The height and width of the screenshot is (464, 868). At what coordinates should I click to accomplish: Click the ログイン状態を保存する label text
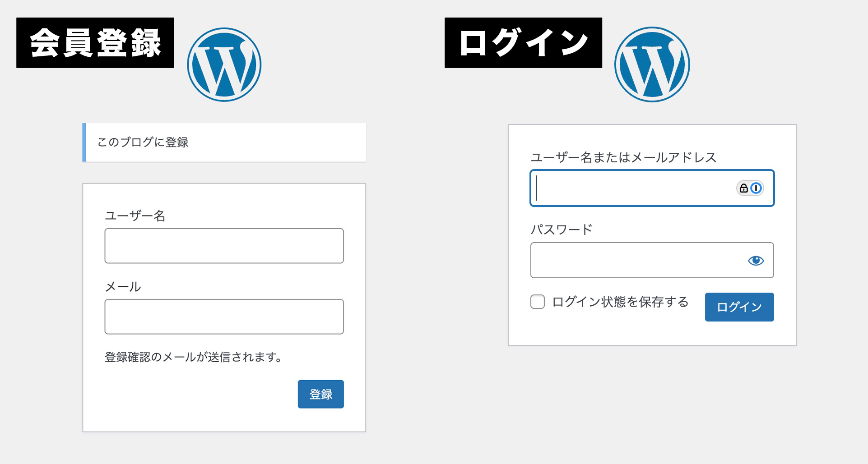tap(620, 302)
